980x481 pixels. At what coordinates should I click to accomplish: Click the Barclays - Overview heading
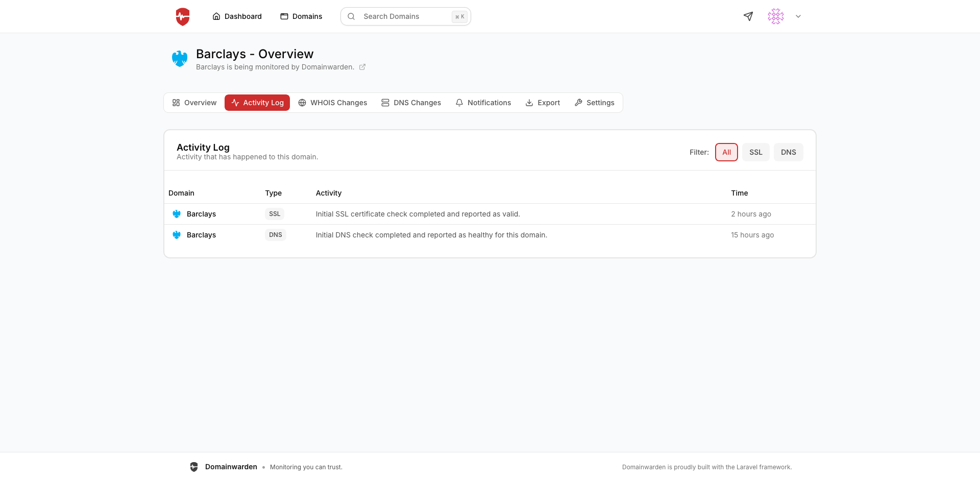(255, 54)
